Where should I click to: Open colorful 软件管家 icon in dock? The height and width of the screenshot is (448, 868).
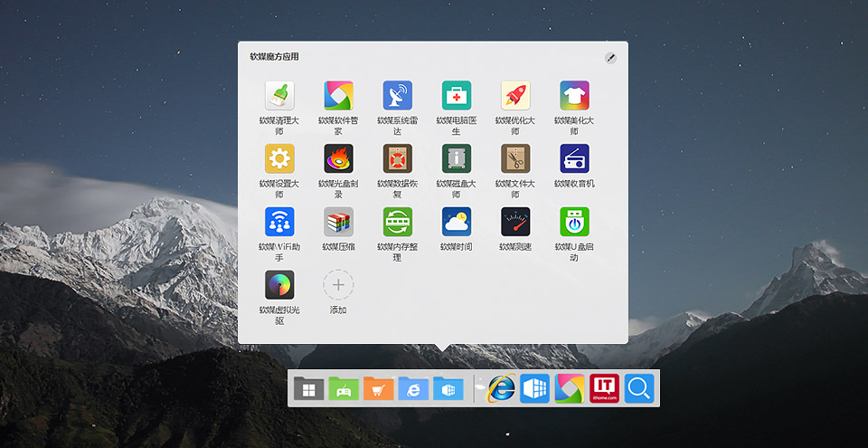tap(570, 388)
